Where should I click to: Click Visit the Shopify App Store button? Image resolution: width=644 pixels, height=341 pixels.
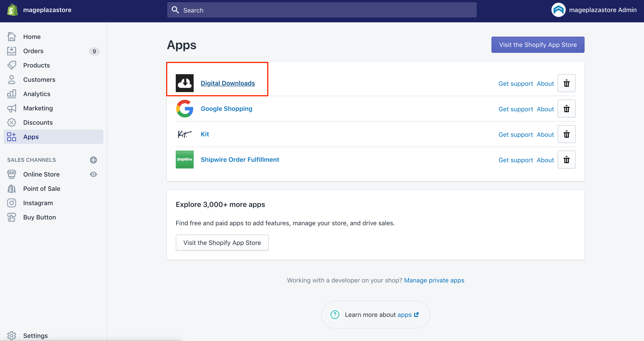click(538, 44)
